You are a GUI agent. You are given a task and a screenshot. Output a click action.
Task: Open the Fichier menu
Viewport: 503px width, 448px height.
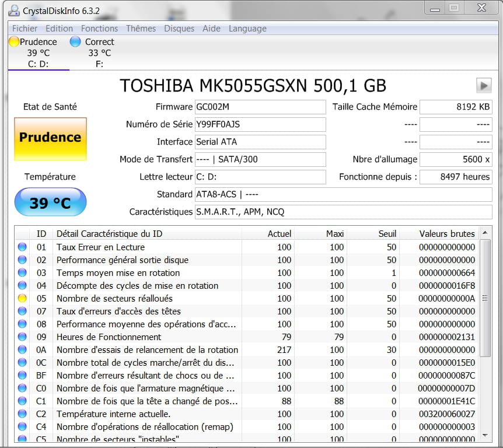click(x=25, y=29)
